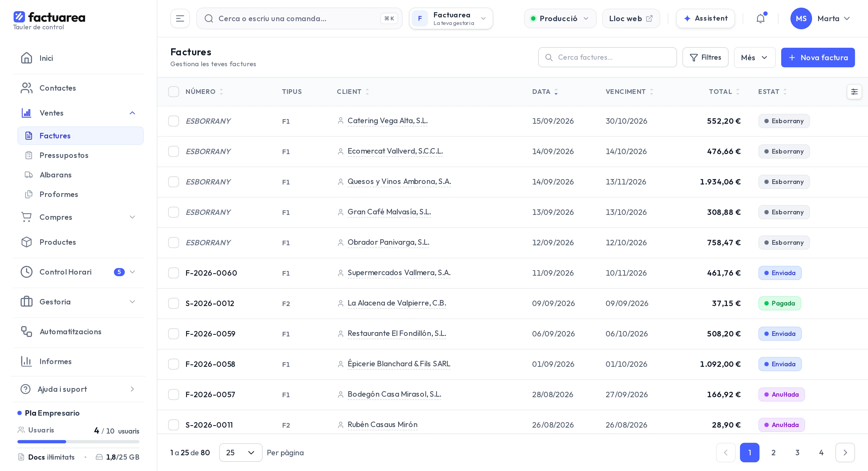Click the MS user avatar
This screenshot has height=471, width=868.
tap(801, 18)
